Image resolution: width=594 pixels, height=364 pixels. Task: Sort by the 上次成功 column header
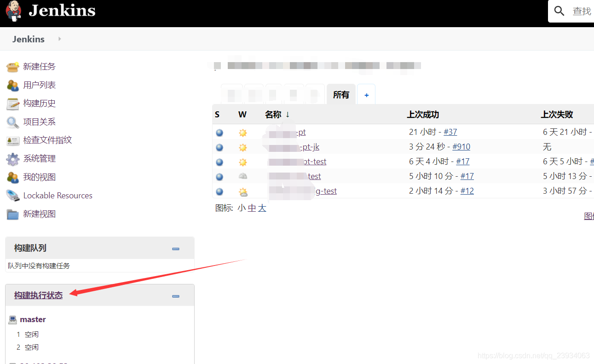(x=423, y=115)
